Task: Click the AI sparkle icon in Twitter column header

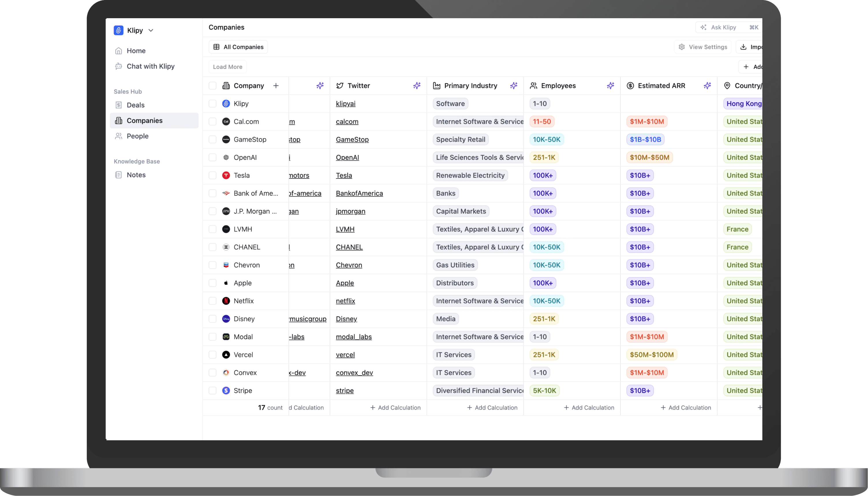Action: [417, 85]
